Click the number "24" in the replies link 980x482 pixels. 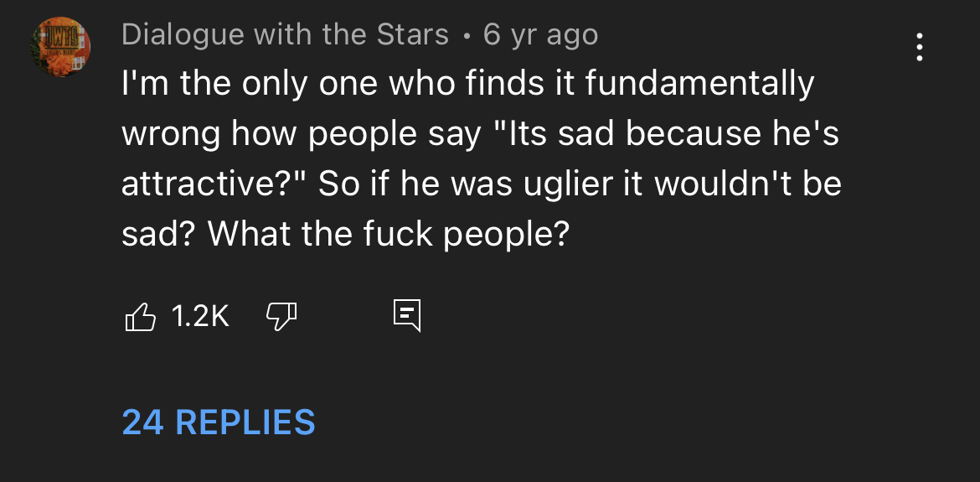pos(143,422)
